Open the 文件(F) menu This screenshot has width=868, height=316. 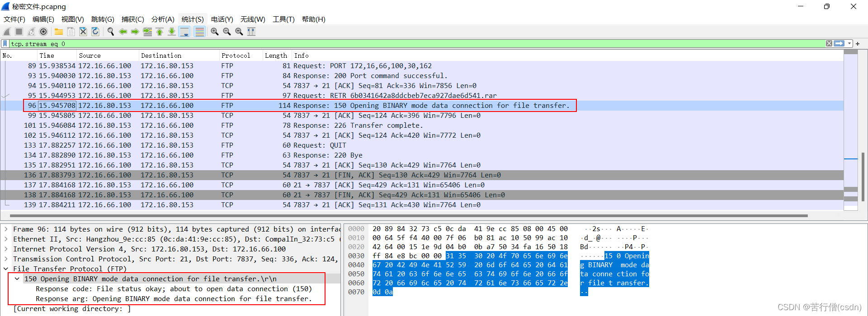click(14, 19)
